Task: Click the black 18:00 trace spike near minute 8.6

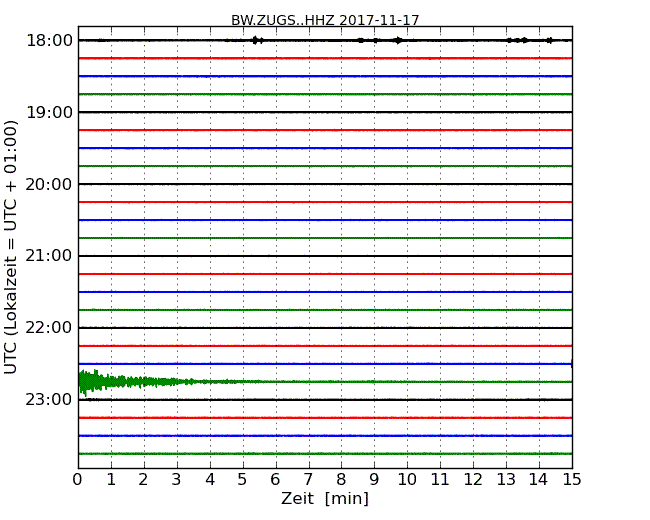Action: pyautogui.click(x=361, y=40)
